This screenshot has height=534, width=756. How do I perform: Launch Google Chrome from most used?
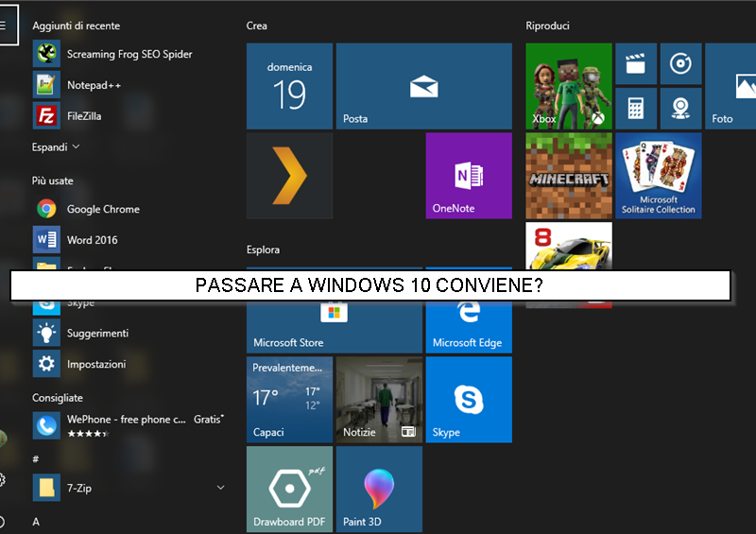point(102,209)
